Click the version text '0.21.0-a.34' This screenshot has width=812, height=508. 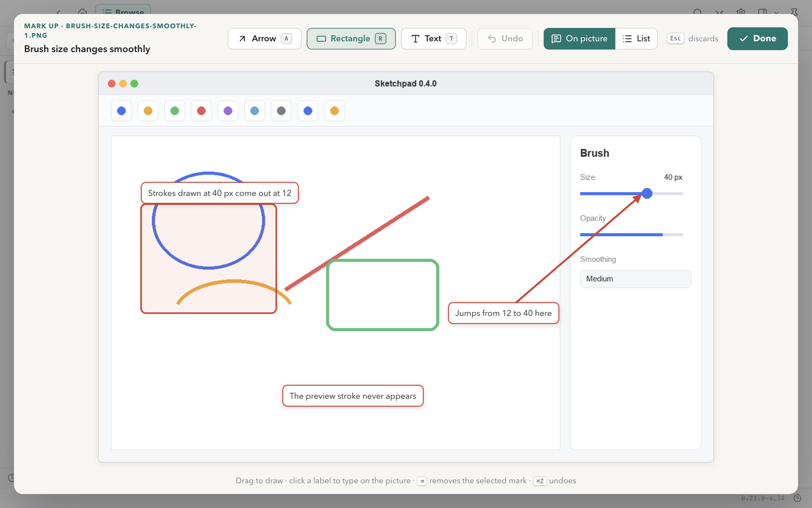point(763,498)
